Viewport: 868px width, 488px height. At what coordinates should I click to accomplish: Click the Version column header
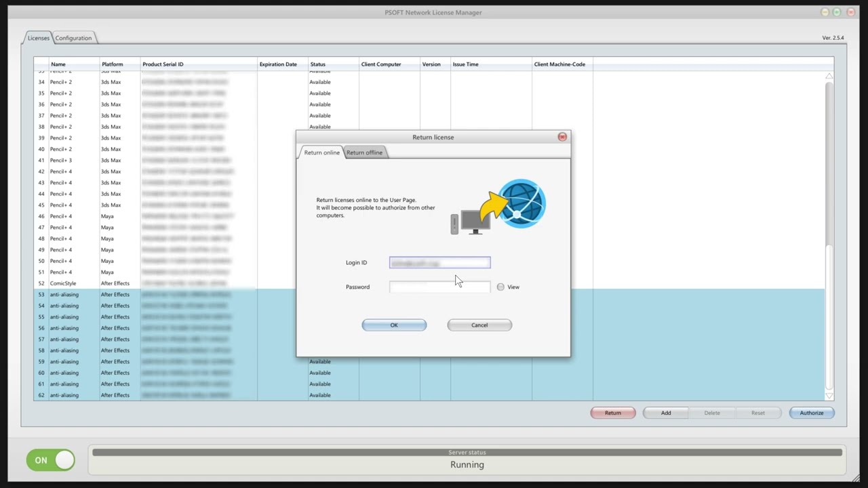[x=435, y=64]
